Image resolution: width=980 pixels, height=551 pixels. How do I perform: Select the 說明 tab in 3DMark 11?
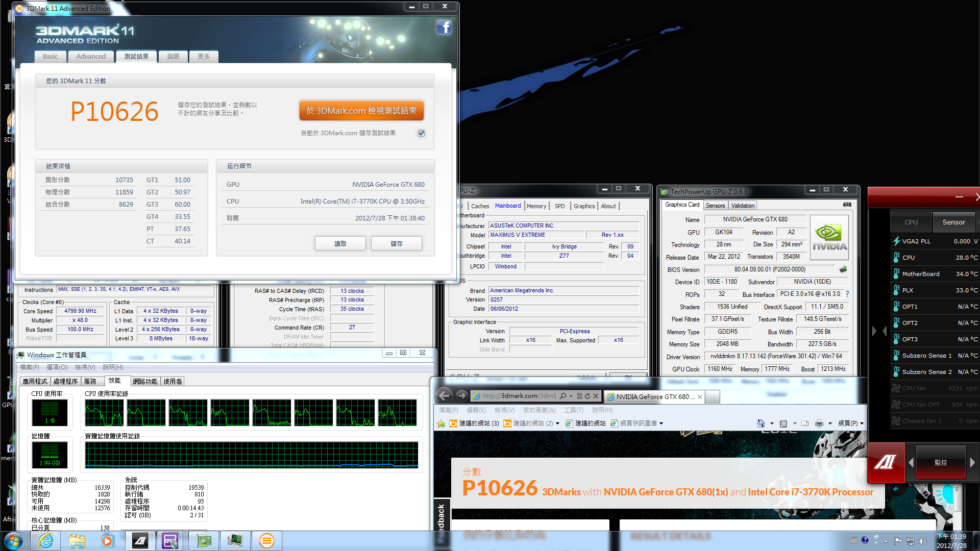tap(173, 57)
